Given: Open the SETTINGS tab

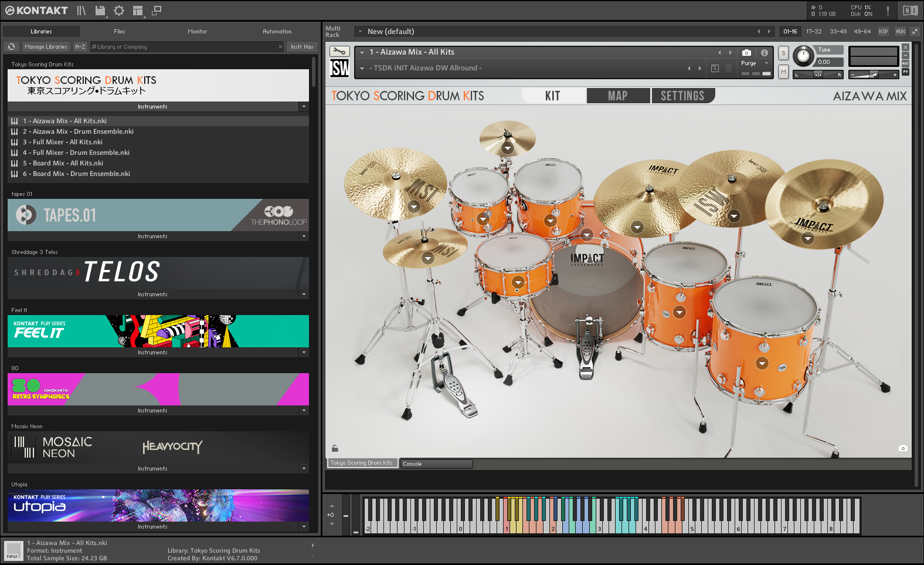Looking at the screenshot, I should pos(683,96).
